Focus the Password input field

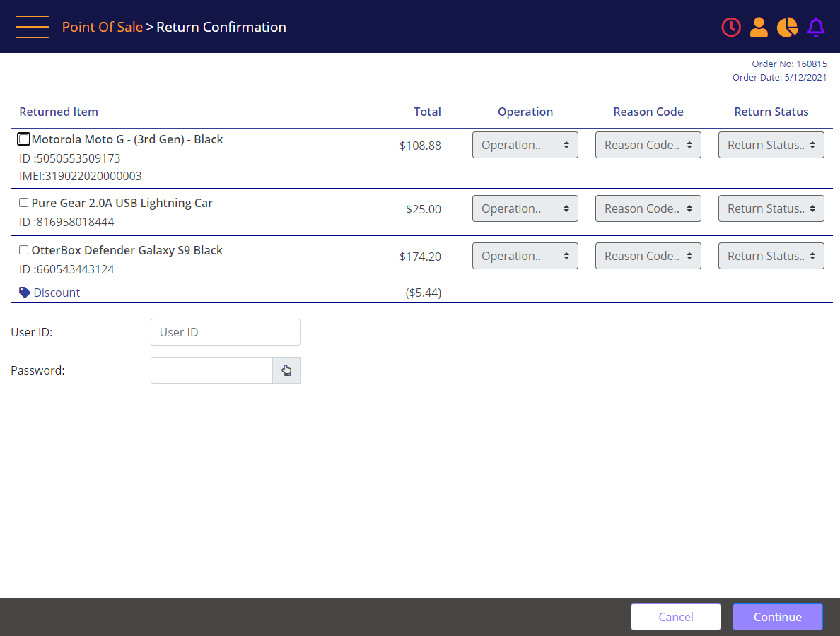tap(211, 370)
